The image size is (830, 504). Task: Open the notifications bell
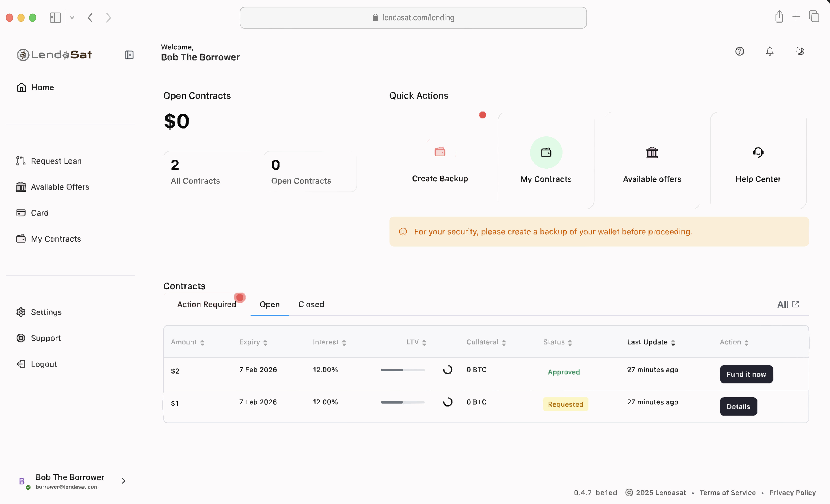769,51
